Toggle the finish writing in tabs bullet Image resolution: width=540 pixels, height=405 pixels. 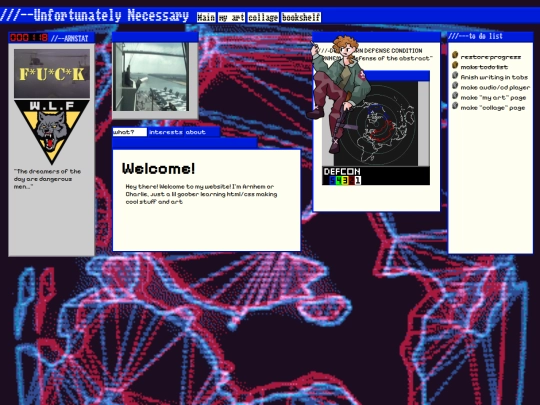pyautogui.click(x=455, y=75)
